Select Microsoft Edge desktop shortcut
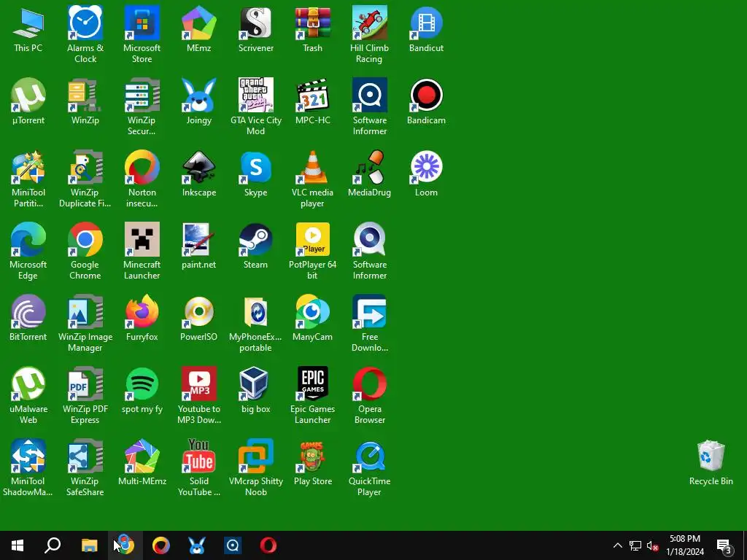The image size is (747, 560). [x=28, y=251]
